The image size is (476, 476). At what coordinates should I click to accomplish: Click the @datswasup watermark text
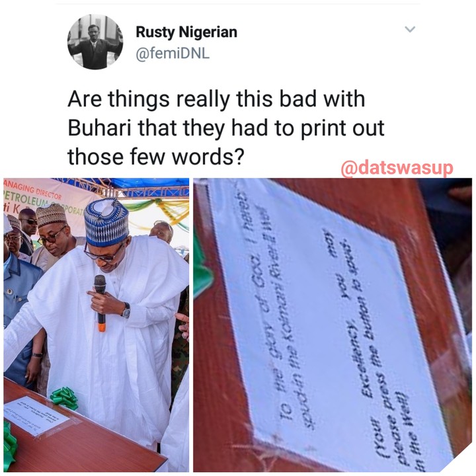point(397,167)
